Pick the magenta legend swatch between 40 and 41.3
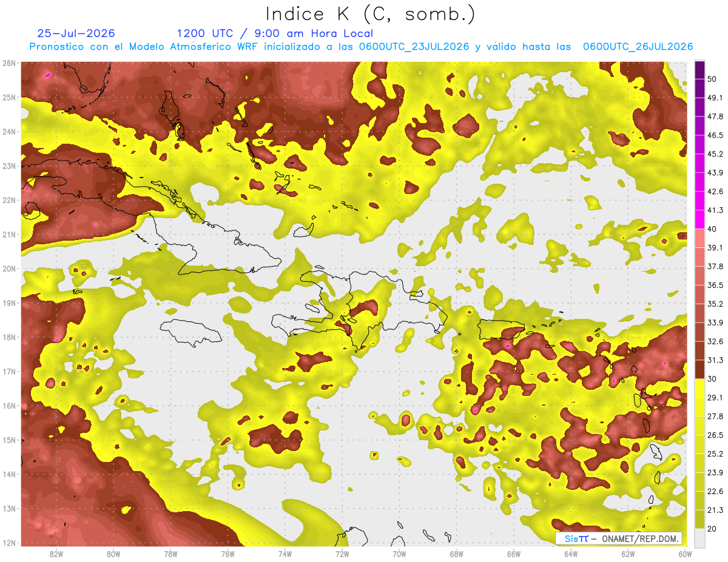The width and height of the screenshot is (728, 562). (699, 219)
